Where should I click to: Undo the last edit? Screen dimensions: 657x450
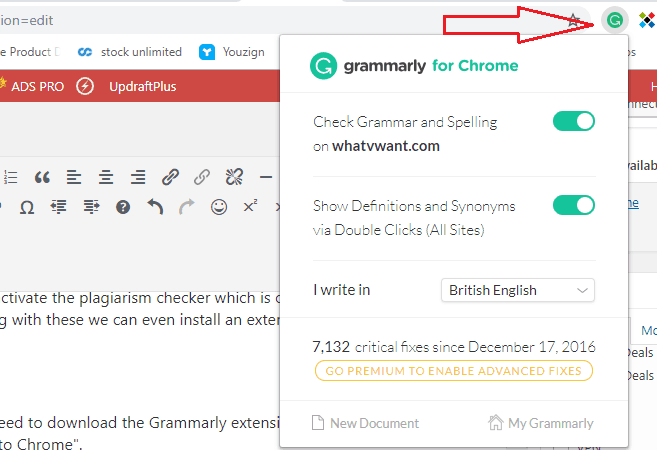pyautogui.click(x=155, y=207)
